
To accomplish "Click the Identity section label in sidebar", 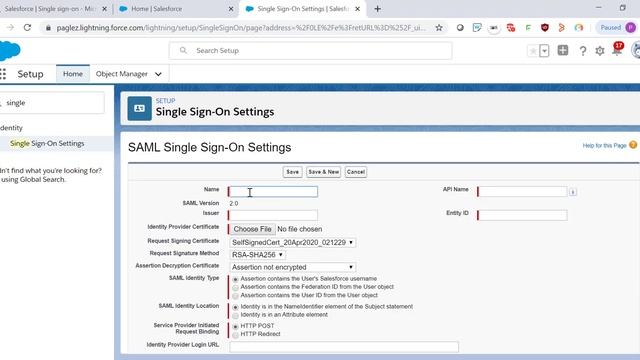I will coord(11,128).
